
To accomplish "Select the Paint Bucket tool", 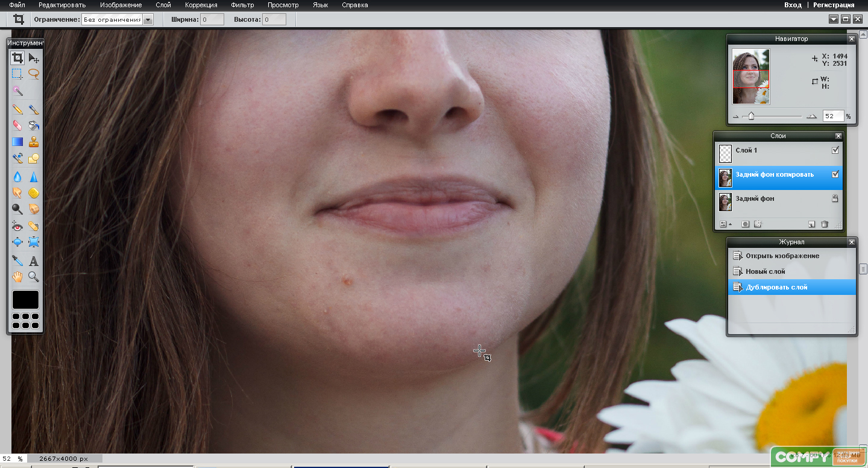I will 34,125.
